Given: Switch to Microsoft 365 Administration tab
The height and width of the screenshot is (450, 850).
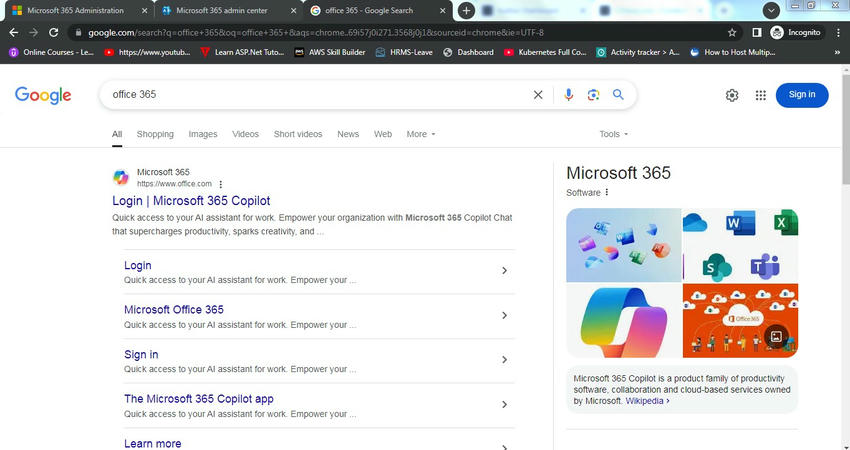Looking at the screenshot, I should [76, 10].
